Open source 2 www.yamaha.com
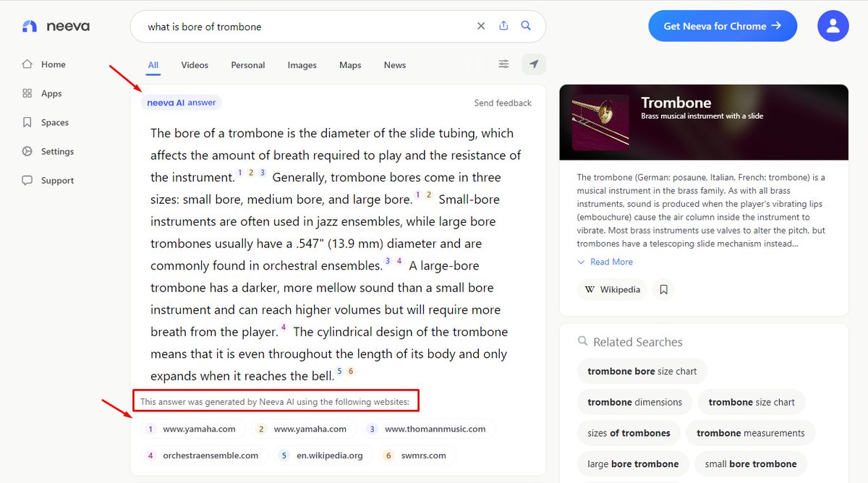868x483 pixels. (303, 429)
